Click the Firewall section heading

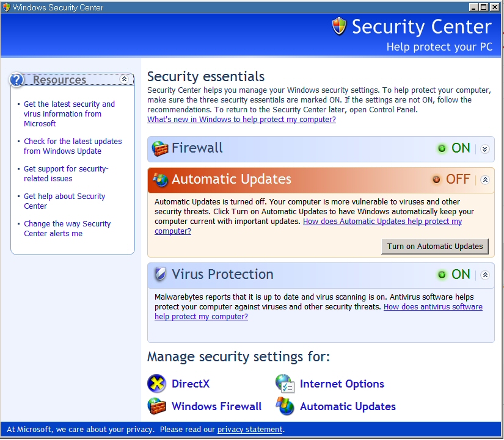coord(197,148)
